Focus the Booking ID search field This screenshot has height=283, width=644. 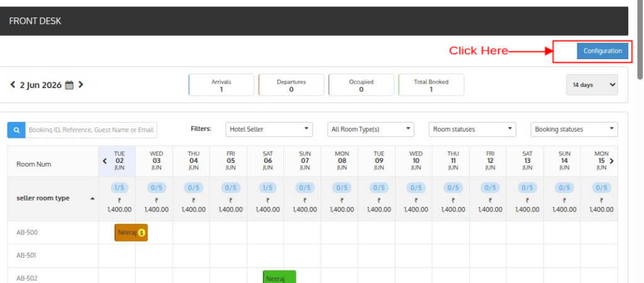pyautogui.click(x=91, y=130)
